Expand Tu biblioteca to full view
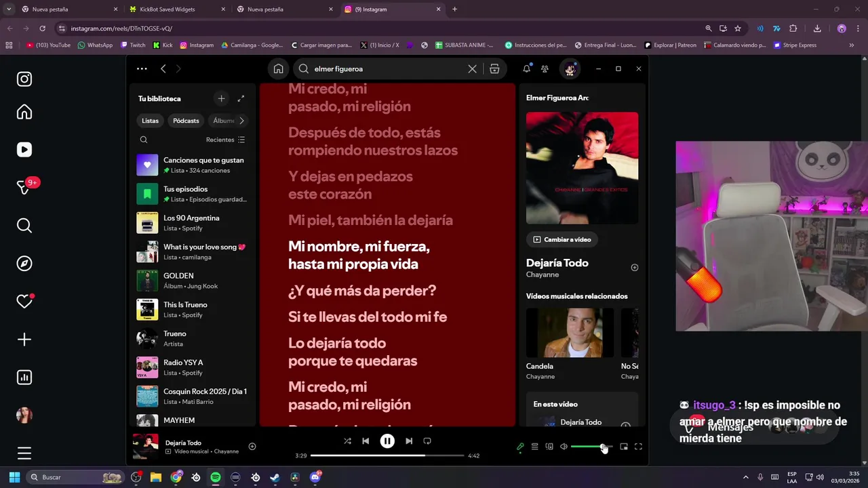868x488 pixels. [241, 98]
